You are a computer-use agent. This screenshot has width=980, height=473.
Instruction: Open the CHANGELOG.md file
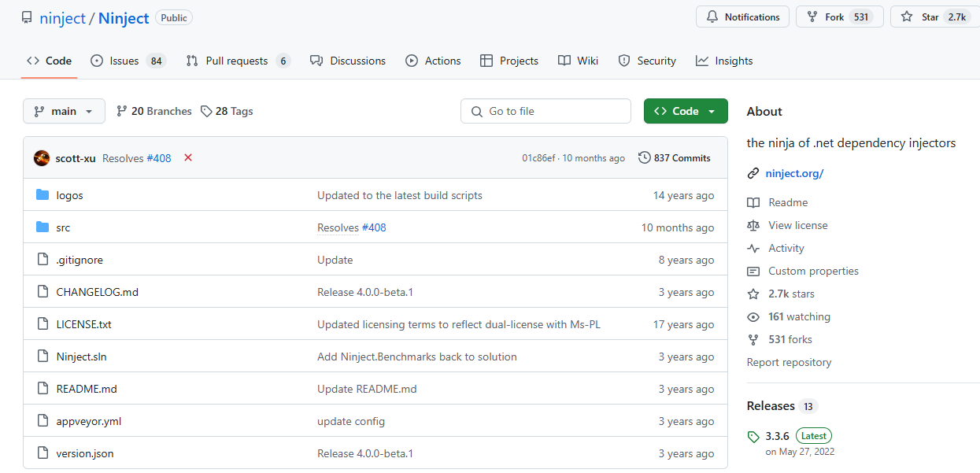[x=97, y=292]
